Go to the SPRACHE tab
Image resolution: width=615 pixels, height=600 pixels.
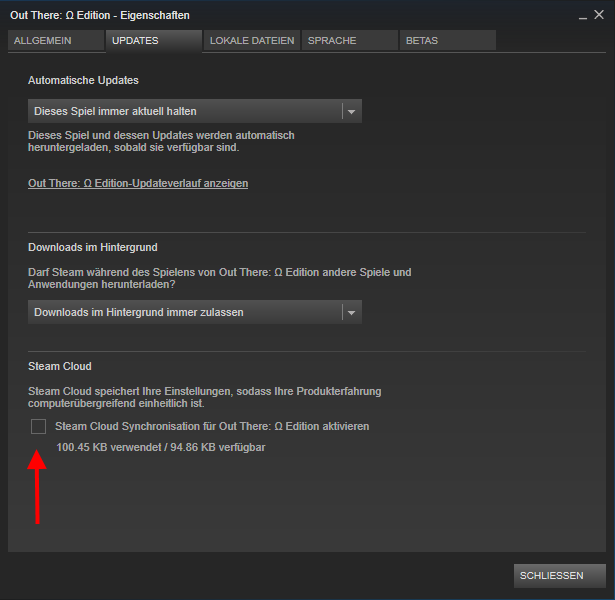tap(350, 41)
